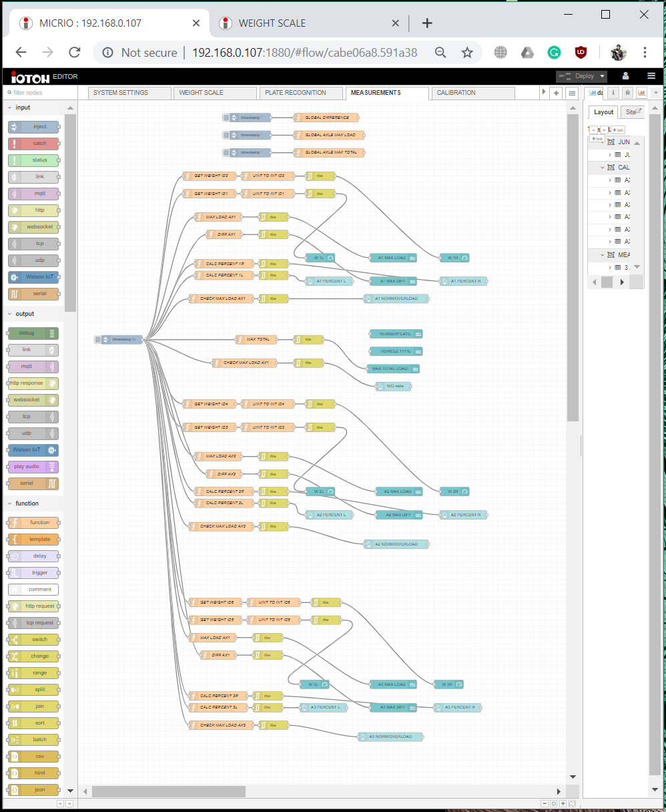Image resolution: width=666 pixels, height=812 pixels.
Task: Select the delay node in the palette
Action: pyautogui.click(x=33, y=556)
